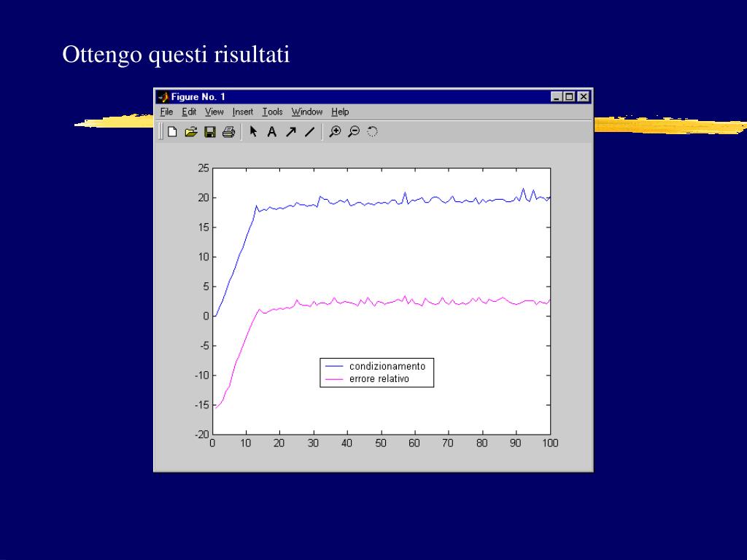The width and height of the screenshot is (747, 560).
Task: Save the figure using the floppy icon
Action: pyautogui.click(x=209, y=132)
